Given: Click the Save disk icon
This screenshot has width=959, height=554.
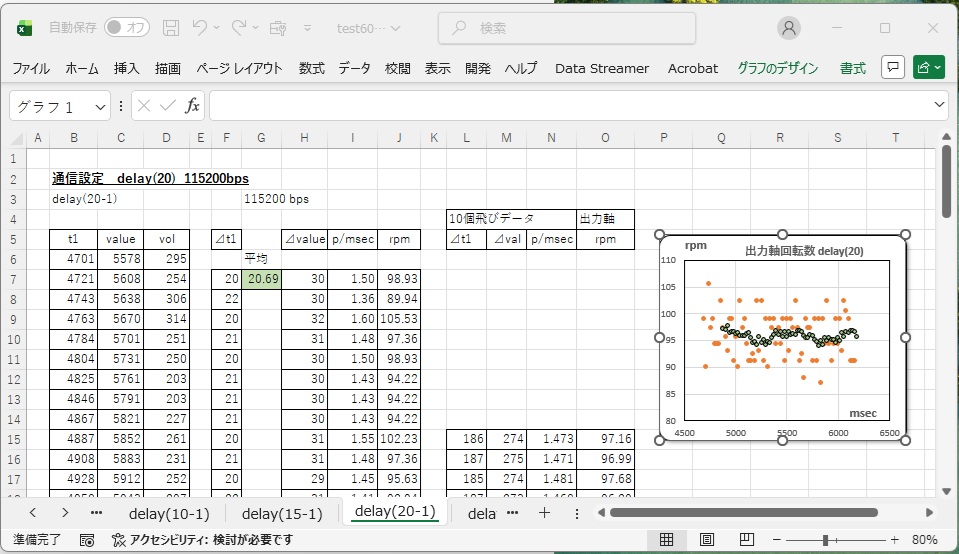Looking at the screenshot, I should [171, 28].
